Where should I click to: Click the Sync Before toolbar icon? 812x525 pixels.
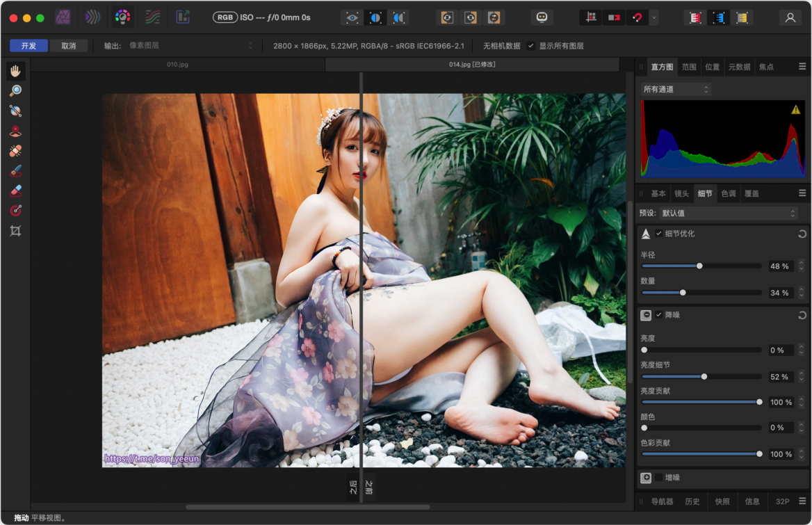click(x=447, y=17)
